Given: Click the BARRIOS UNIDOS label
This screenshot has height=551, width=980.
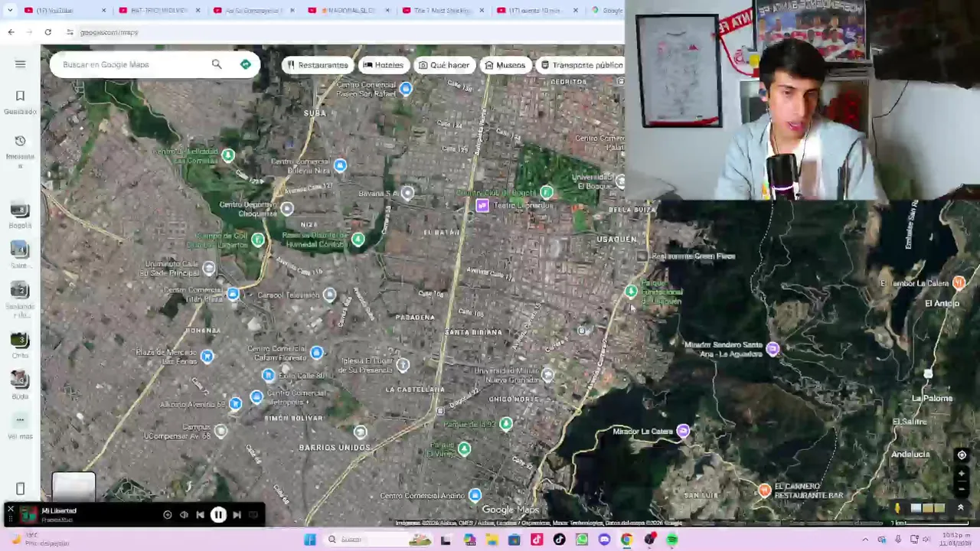Looking at the screenshot, I should 335,448.
